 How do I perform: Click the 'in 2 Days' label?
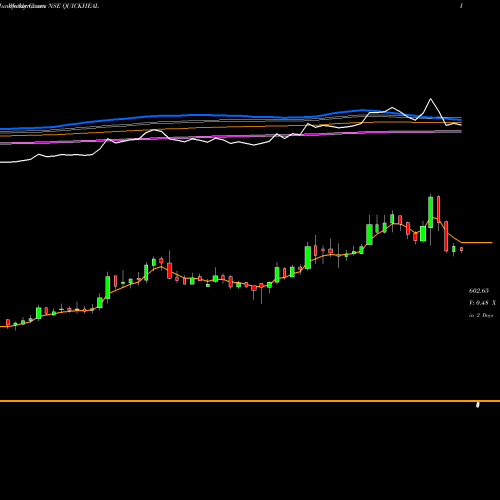coord(481,315)
